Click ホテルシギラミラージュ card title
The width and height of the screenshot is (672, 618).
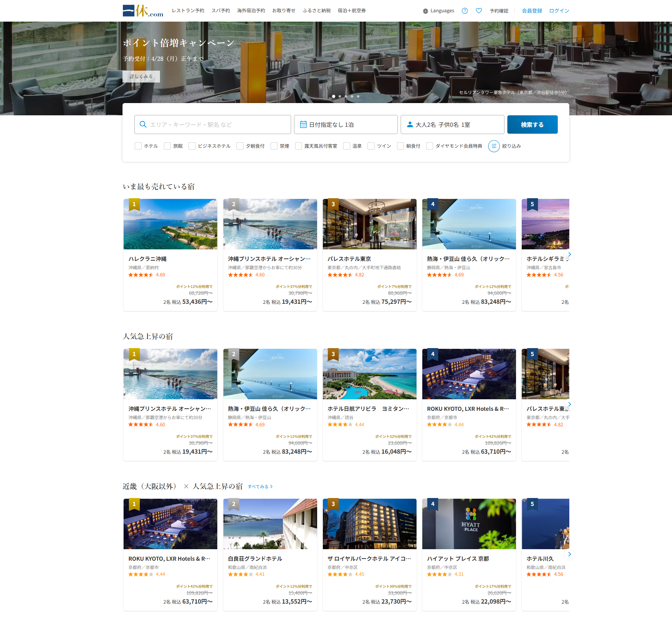[548, 259]
